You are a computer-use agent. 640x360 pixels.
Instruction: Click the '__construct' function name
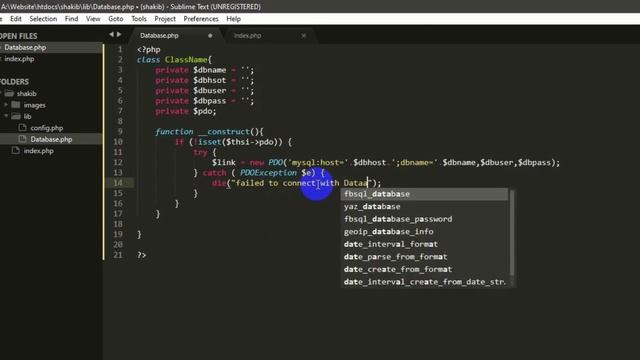point(224,131)
